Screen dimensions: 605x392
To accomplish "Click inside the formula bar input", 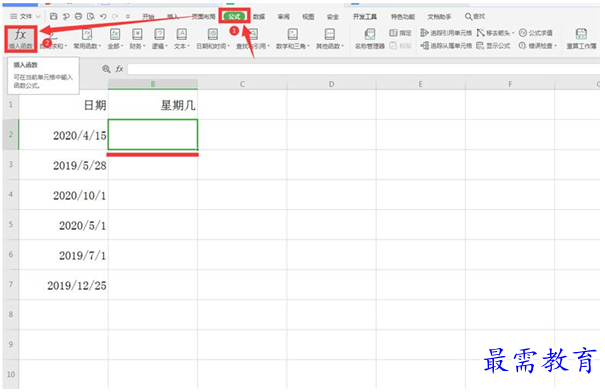I will coord(363,69).
